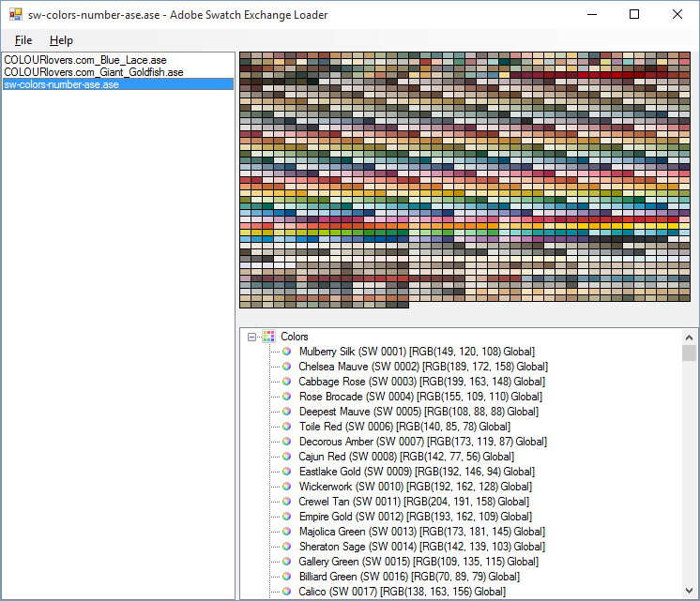The image size is (700, 601).
Task: Click the swatch icon beside Majolica Green
Action: (x=286, y=532)
